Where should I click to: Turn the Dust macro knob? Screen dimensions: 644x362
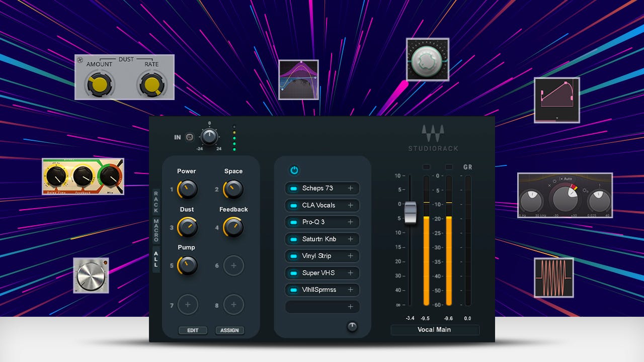tap(187, 227)
